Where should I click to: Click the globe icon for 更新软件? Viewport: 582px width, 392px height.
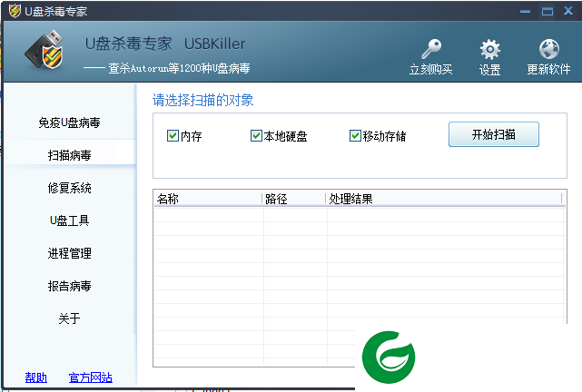[549, 49]
